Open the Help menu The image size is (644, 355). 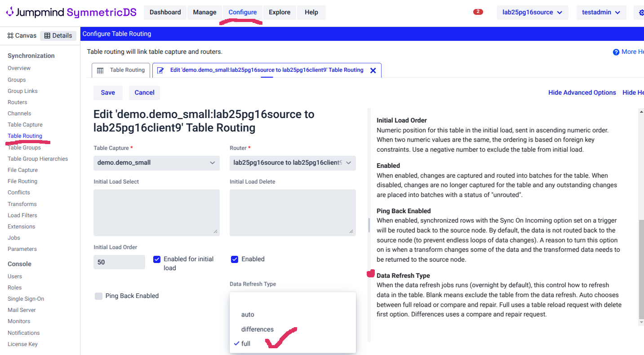311,13
